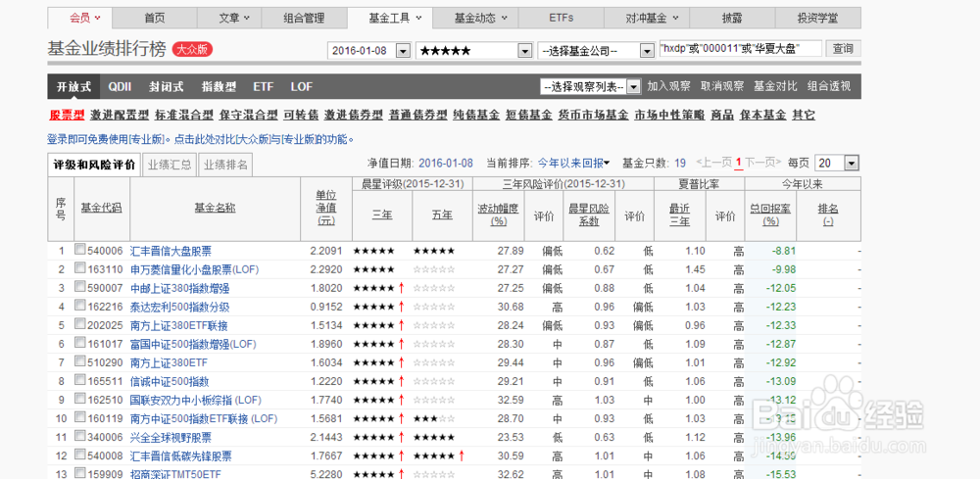The image size is (980, 479).
Task: Check box for 信诚中证500指数
Action: 80,380
